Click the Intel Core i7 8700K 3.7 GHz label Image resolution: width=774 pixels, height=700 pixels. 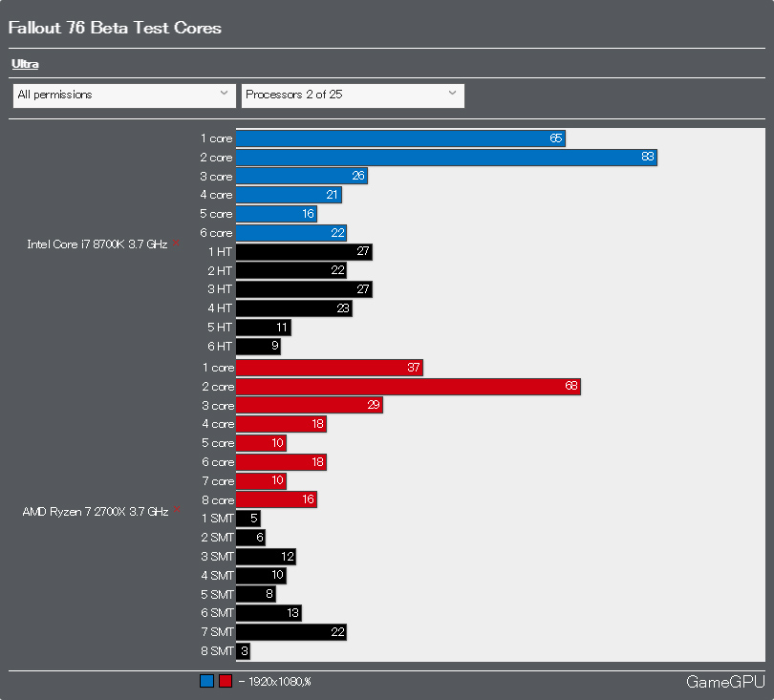point(97,244)
